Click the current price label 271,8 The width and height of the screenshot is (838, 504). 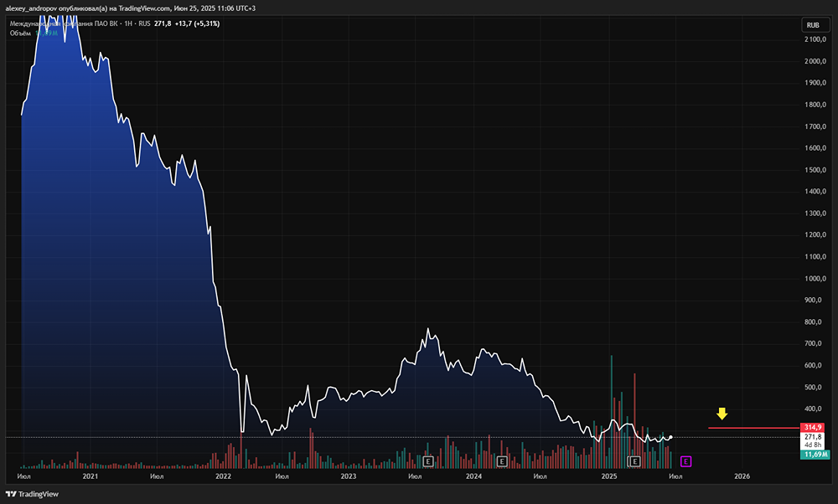pos(813,437)
